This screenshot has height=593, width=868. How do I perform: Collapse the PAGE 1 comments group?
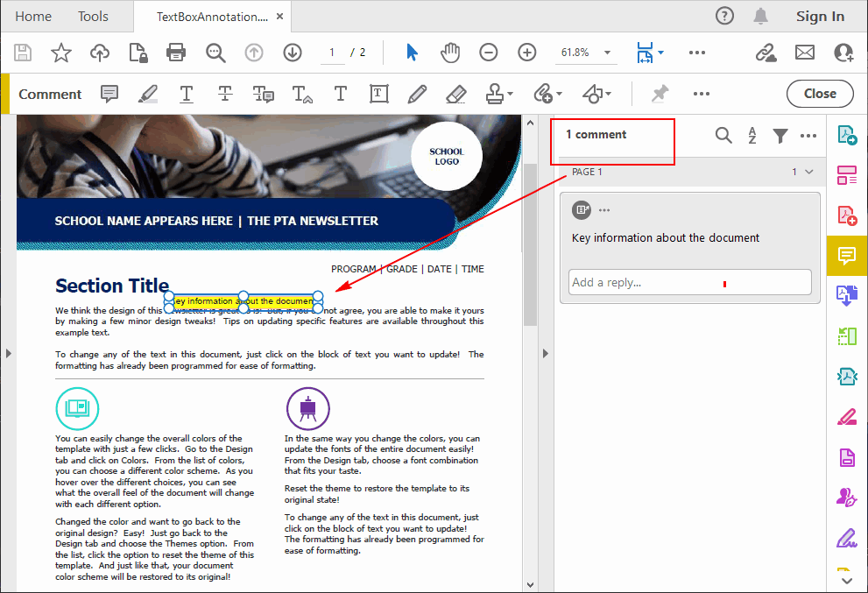[809, 172]
